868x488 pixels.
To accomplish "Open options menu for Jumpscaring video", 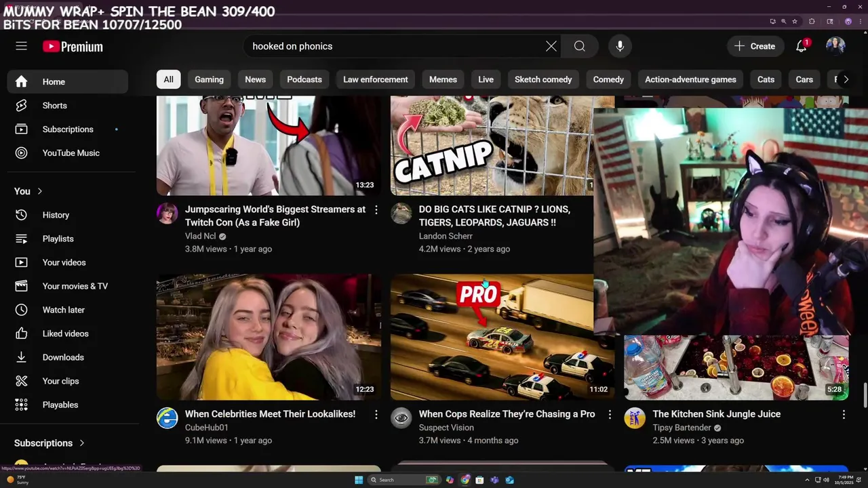I will pyautogui.click(x=376, y=210).
